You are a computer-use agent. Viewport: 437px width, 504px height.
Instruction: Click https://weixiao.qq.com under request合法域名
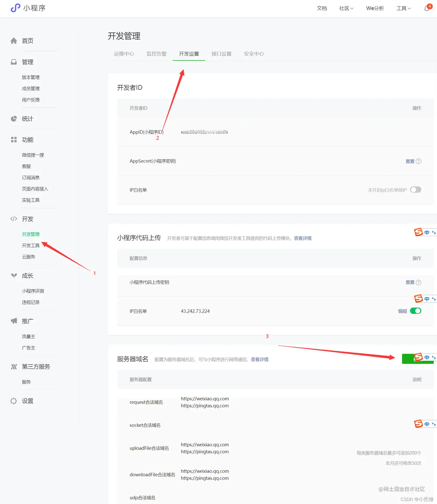pyautogui.click(x=205, y=399)
